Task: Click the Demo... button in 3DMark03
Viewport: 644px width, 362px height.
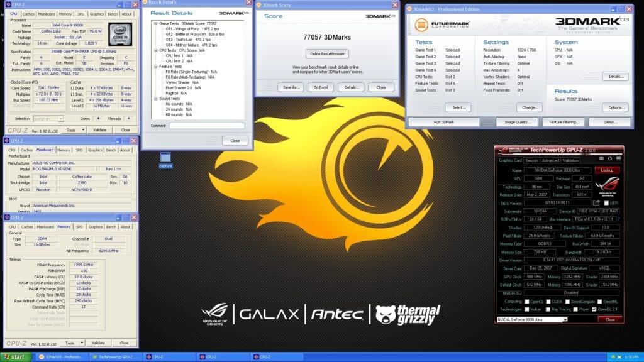Action: [x=610, y=122]
